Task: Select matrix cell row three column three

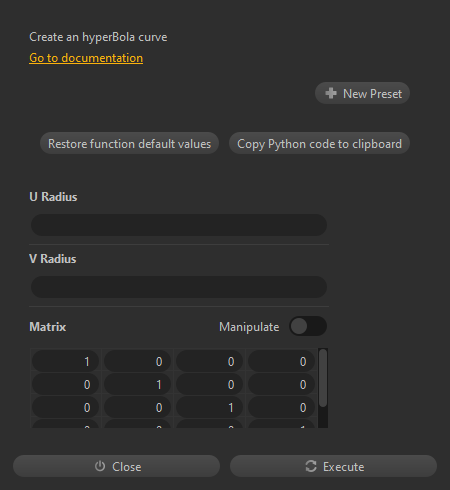Action: coord(210,407)
